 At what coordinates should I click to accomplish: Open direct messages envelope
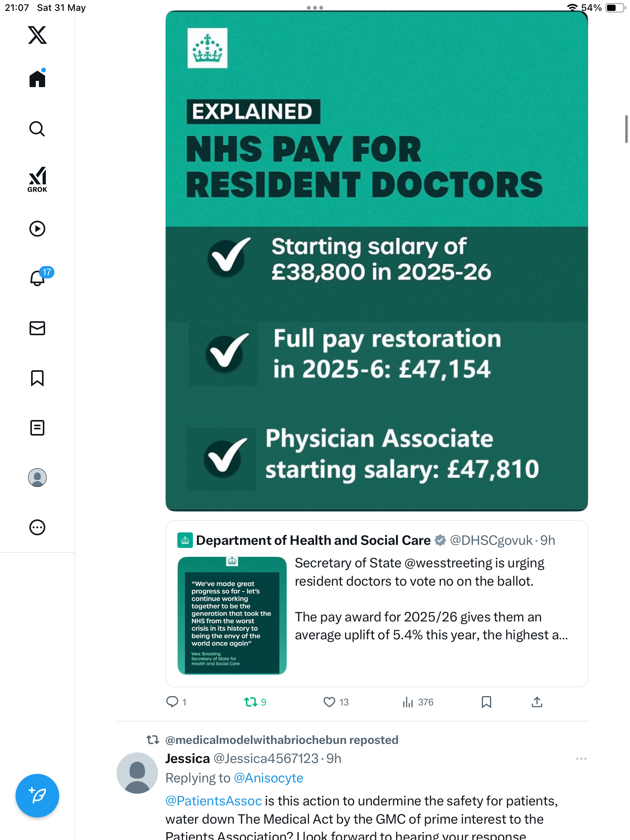(x=37, y=328)
